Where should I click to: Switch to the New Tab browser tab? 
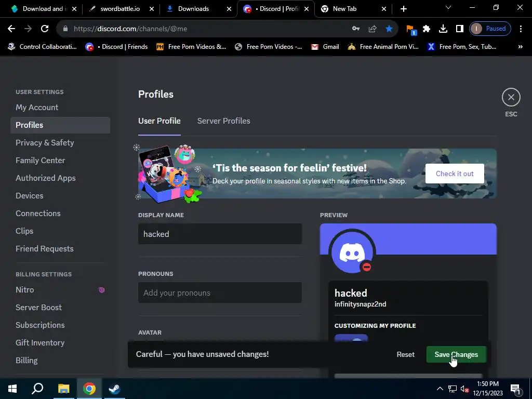pyautogui.click(x=345, y=9)
